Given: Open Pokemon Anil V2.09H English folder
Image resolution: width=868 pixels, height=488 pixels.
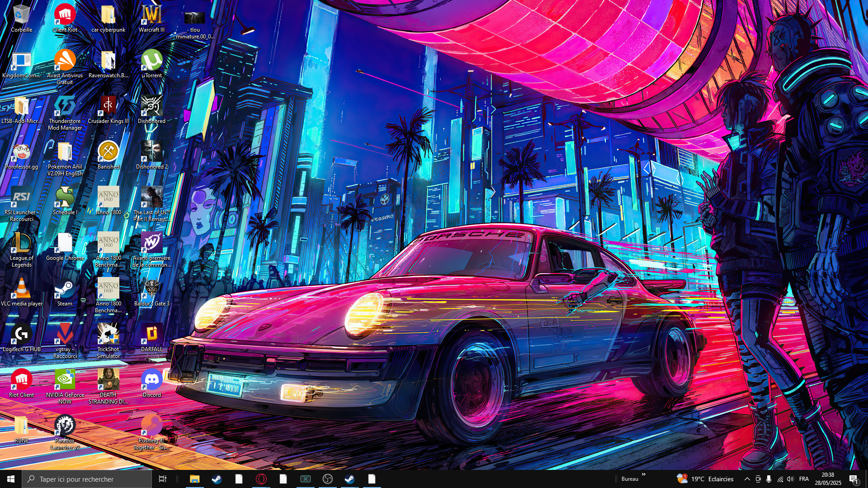Looking at the screenshot, I should tap(65, 159).
